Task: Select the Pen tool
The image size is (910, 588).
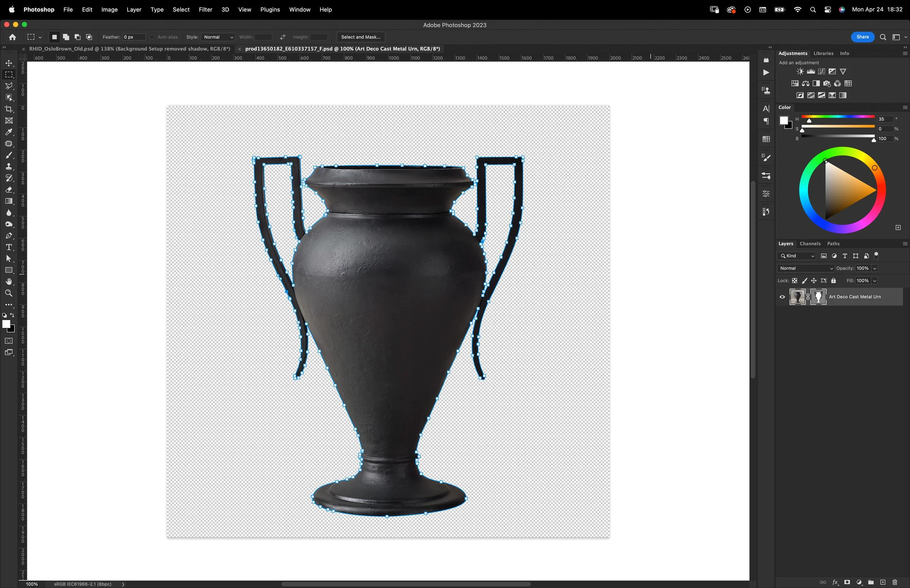Action: tap(9, 235)
